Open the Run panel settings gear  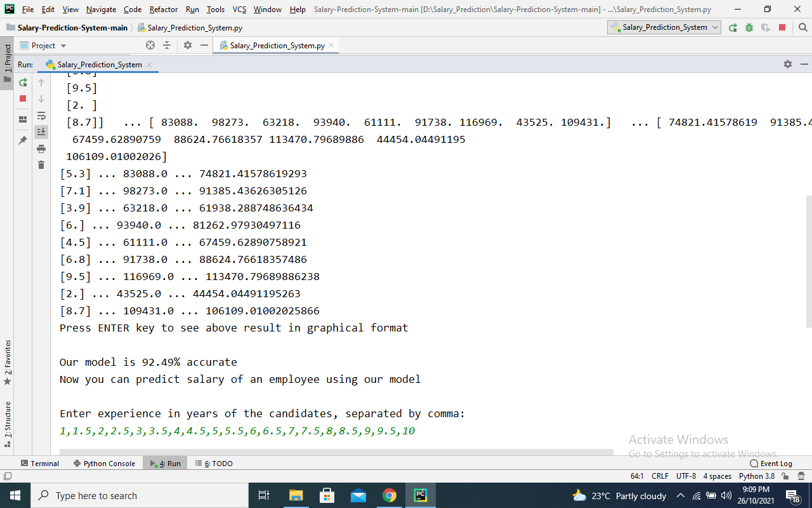click(788, 64)
